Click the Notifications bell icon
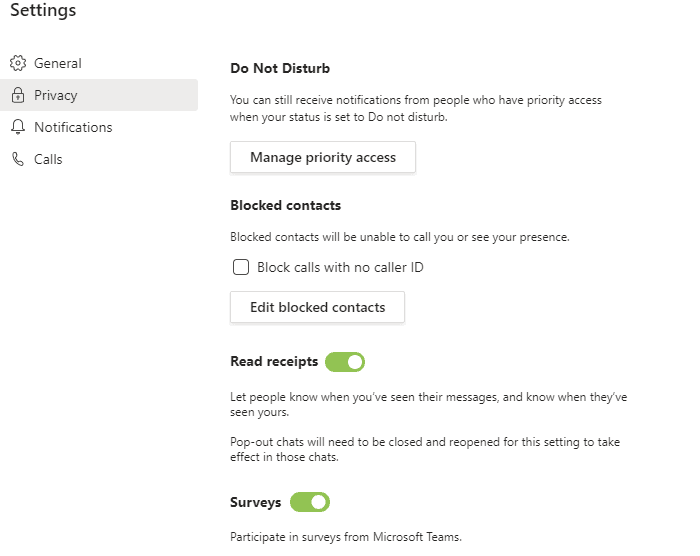 click(18, 127)
